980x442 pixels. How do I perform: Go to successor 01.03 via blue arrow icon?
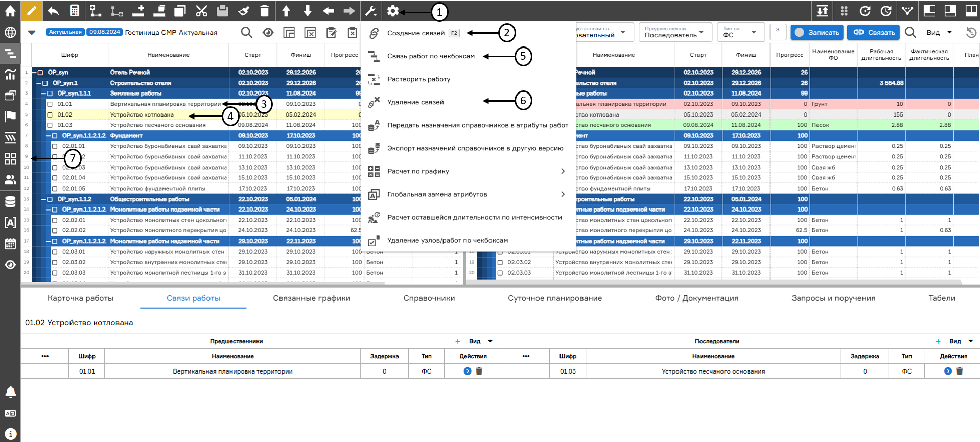click(x=948, y=371)
